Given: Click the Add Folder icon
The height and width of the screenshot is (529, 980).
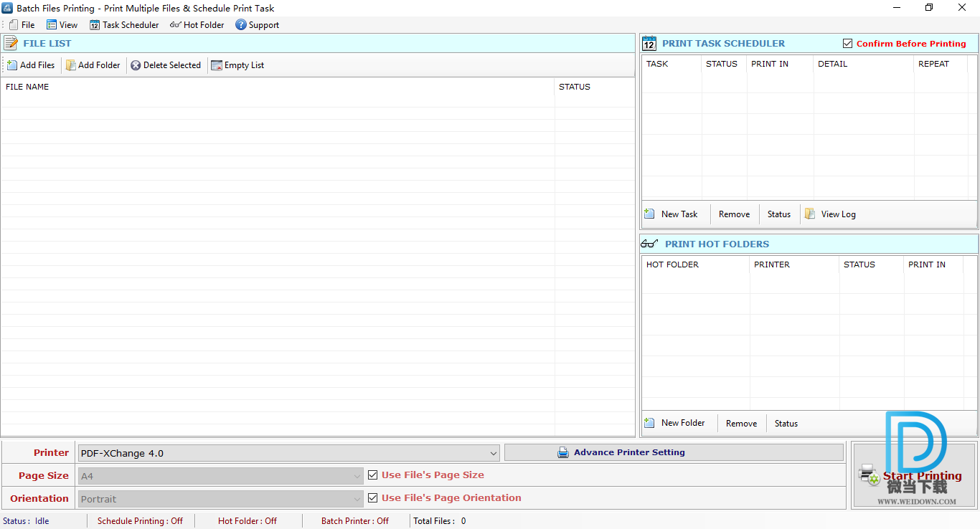Looking at the screenshot, I should click(x=70, y=65).
